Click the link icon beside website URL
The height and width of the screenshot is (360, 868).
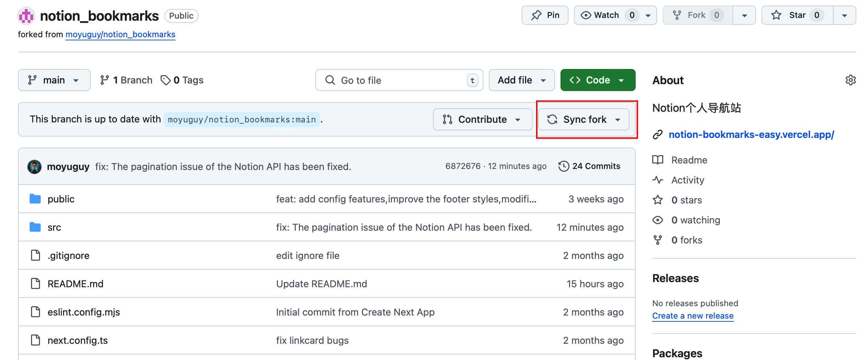pyautogui.click(x=658, y=134)
